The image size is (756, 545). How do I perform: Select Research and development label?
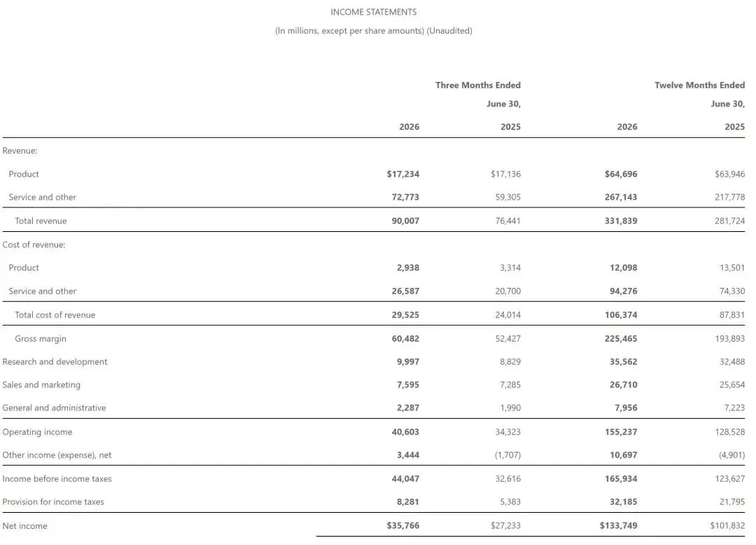point(55,361)
